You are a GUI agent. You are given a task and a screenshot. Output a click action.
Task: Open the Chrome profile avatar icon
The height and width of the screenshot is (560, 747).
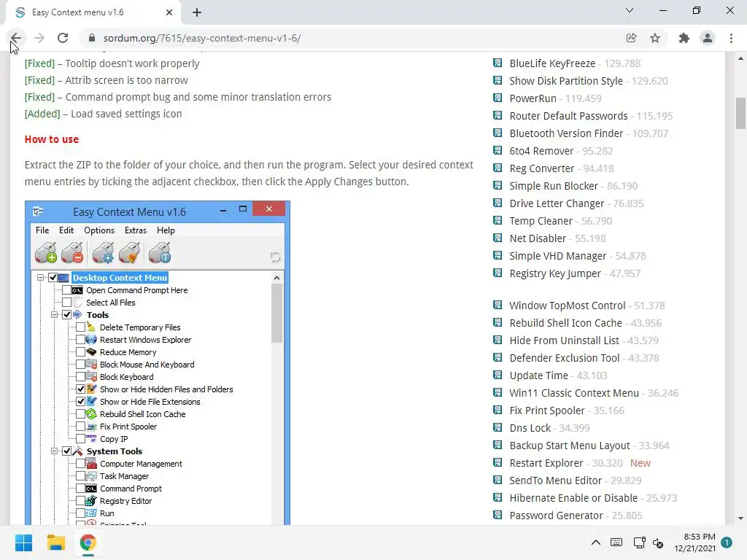(708, 38)
